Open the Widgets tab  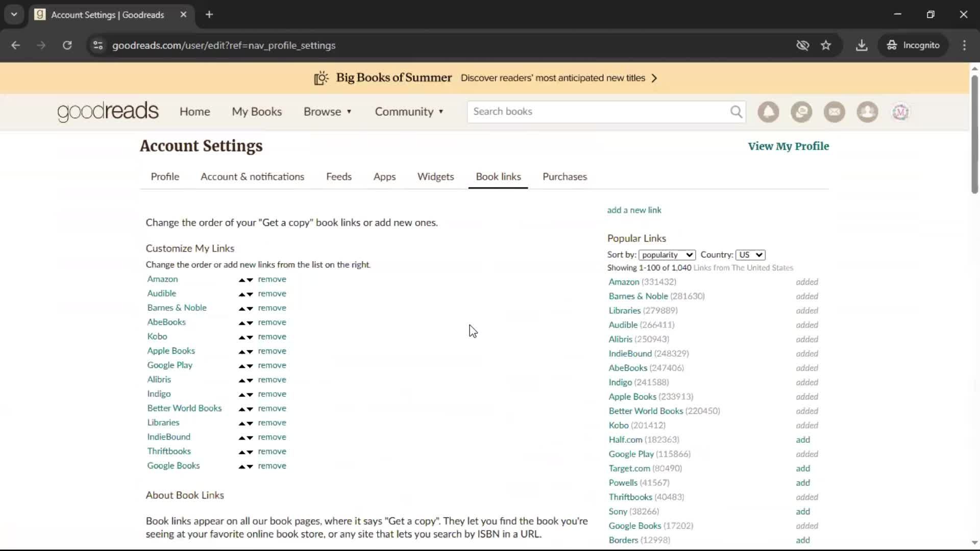click(x=435, y=177)
